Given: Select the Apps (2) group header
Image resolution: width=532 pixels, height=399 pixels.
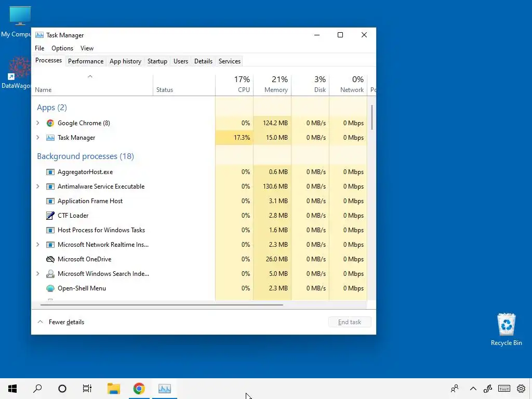Looking at the screenshot, I should coord(52,108).
